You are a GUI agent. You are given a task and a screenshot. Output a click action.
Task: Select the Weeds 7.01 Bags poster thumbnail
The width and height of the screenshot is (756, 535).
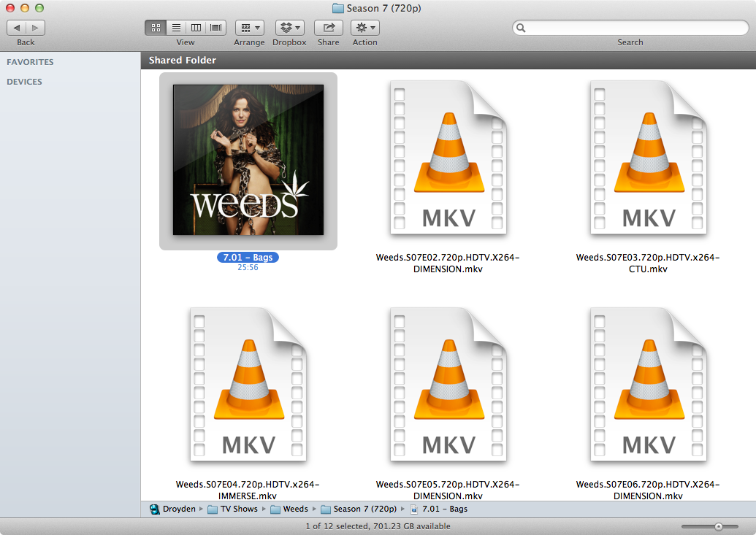coord(248,160)
